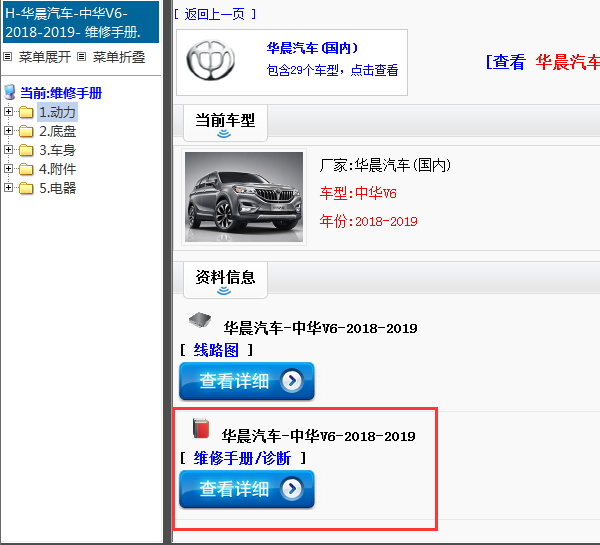600x545 pixels.
Task: Click 包含29个车型,点击查看 link
Action: (332, 70)
